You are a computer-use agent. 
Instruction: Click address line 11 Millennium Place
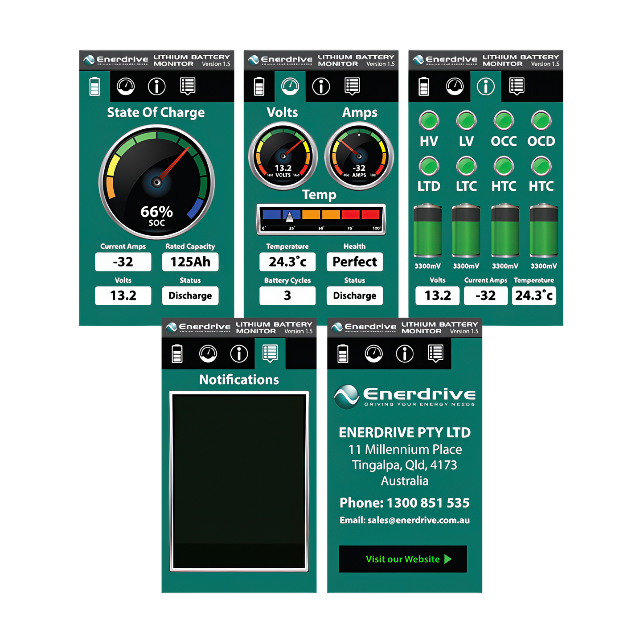coord(405,449)
